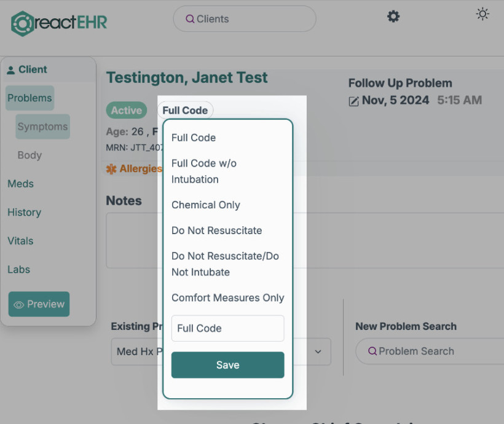Click the Active status badge
Viewport: 504px width, 424px height.
(x=127, y=110)
